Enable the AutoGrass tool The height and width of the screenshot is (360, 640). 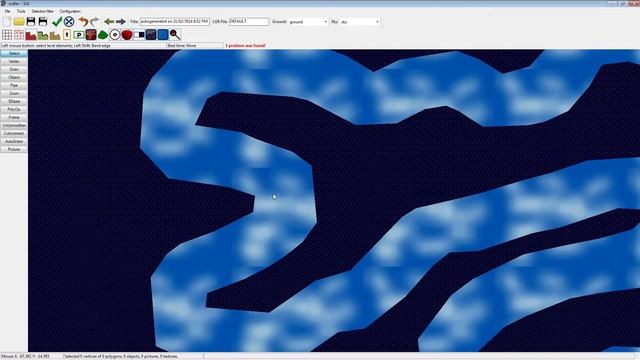click(14, 141)
